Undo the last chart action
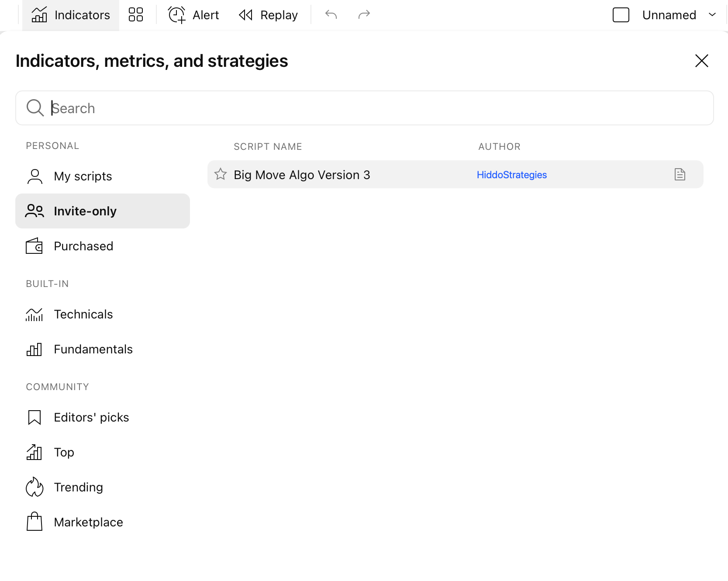The height and width of the screenshot is (581, 728). click(x=331, y=15)
